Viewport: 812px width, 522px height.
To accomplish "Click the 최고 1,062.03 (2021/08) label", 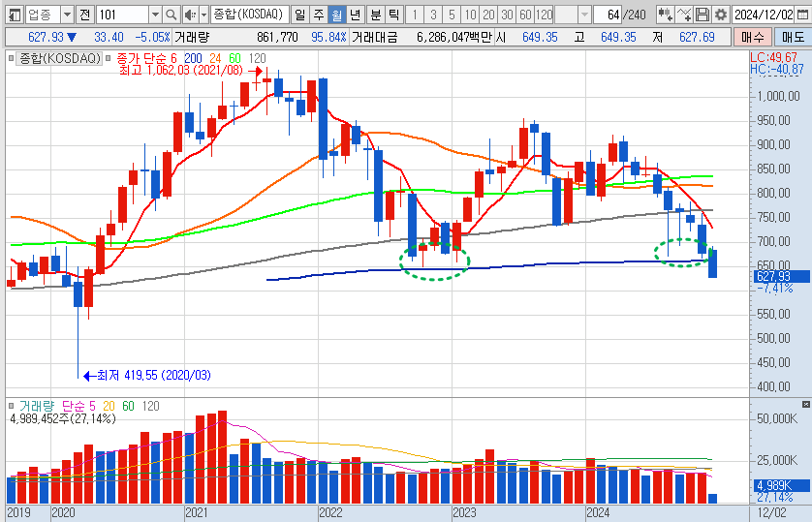I will coord(181,71).
